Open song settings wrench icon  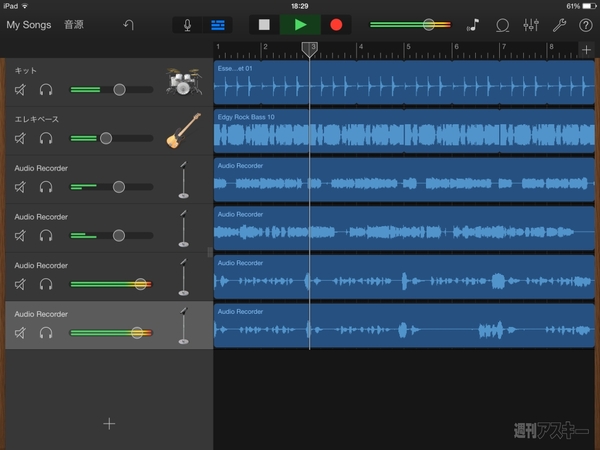click(x=560, y=24)
